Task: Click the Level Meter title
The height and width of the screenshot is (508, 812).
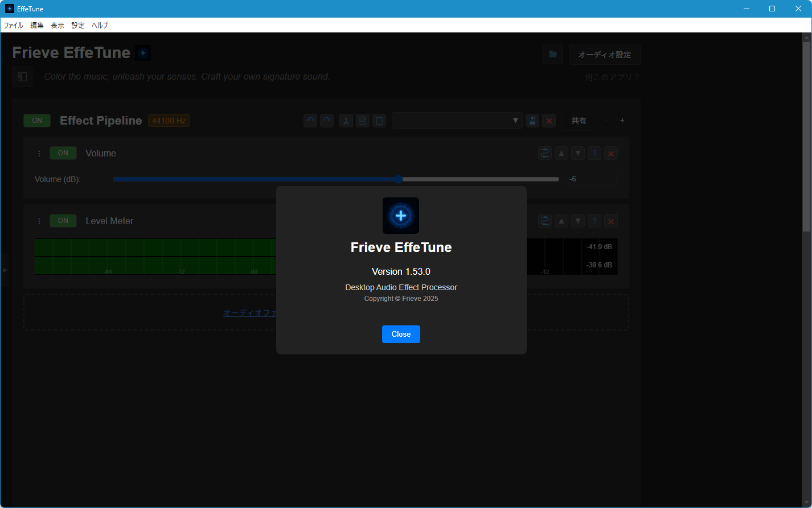Action: pyautogui.click(x=109, y=221)
